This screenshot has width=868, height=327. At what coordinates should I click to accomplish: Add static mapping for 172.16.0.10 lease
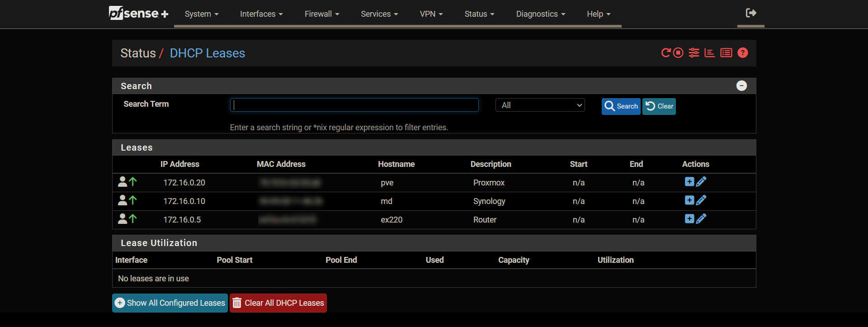[689, 200]
